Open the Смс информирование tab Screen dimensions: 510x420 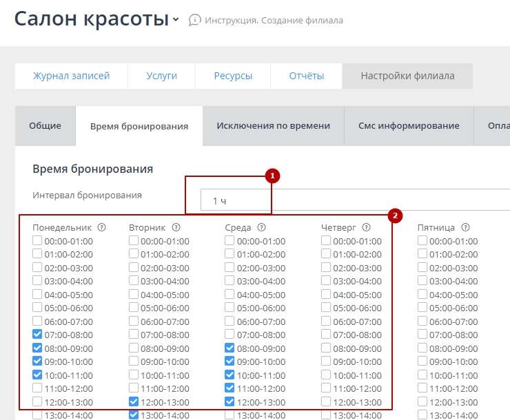pyautogui.click(x=409, y=126)
